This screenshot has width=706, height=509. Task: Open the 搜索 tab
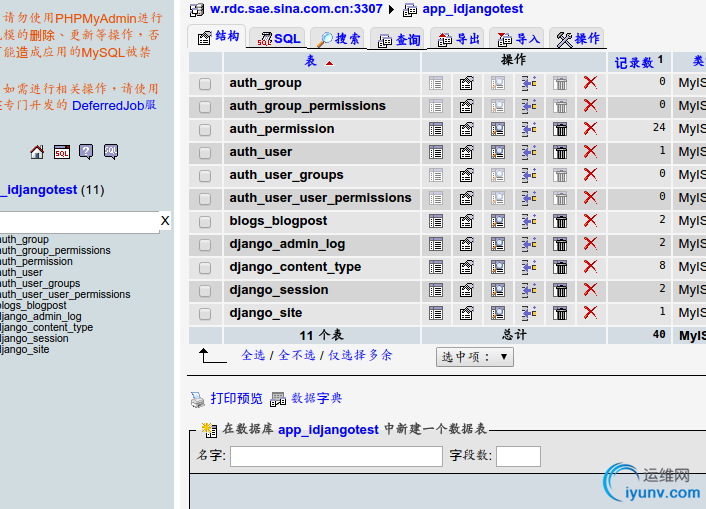click(x=338, y=39)
